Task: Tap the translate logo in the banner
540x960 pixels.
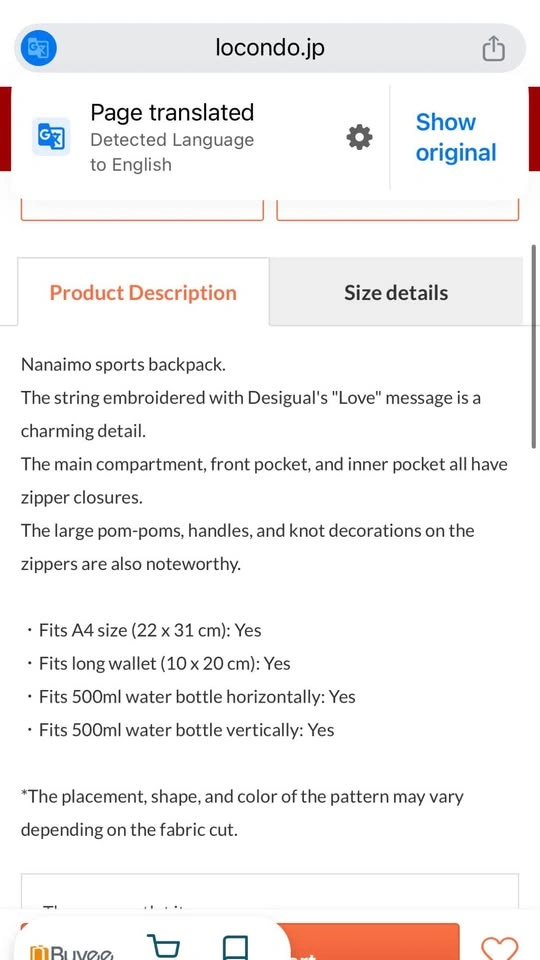Action: coord(51,137)
